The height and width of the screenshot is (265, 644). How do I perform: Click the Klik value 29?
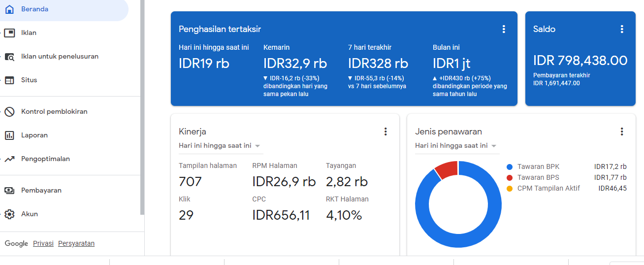coord(186,215)
